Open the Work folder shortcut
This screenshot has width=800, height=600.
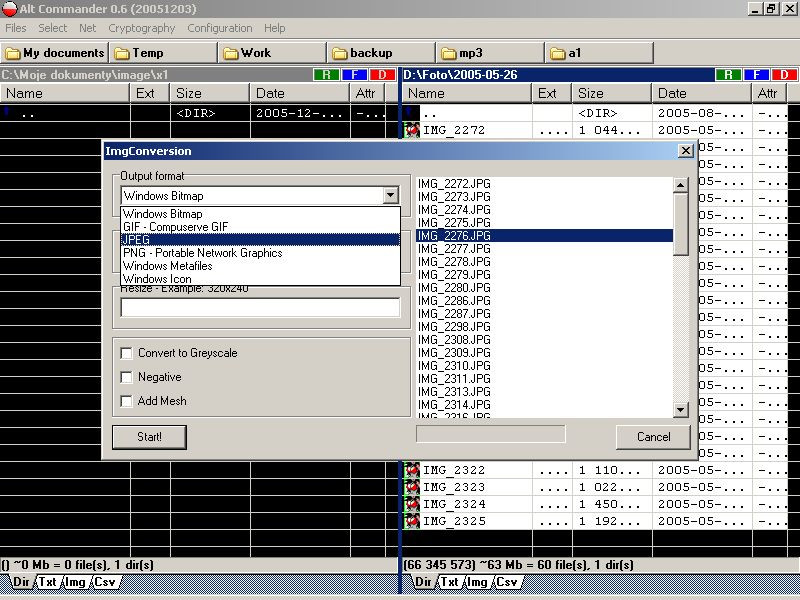pyautogui.click(x=273, y=53)
